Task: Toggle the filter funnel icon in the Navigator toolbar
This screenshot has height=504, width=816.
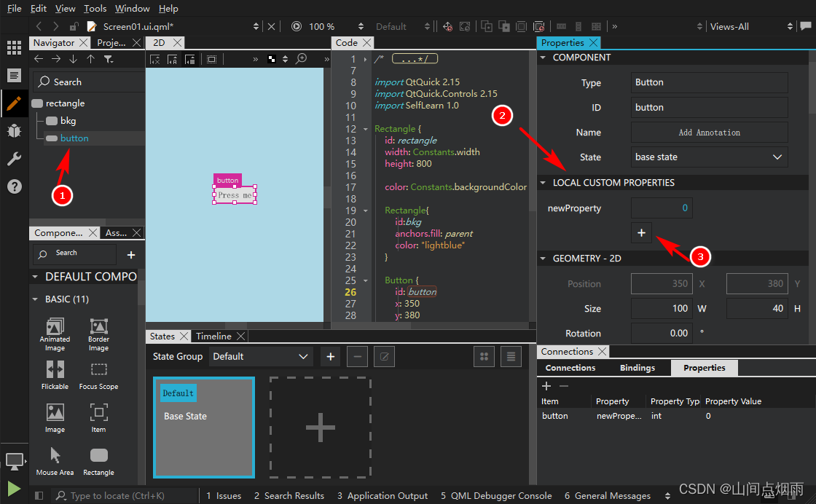Action: click(109, 60)
